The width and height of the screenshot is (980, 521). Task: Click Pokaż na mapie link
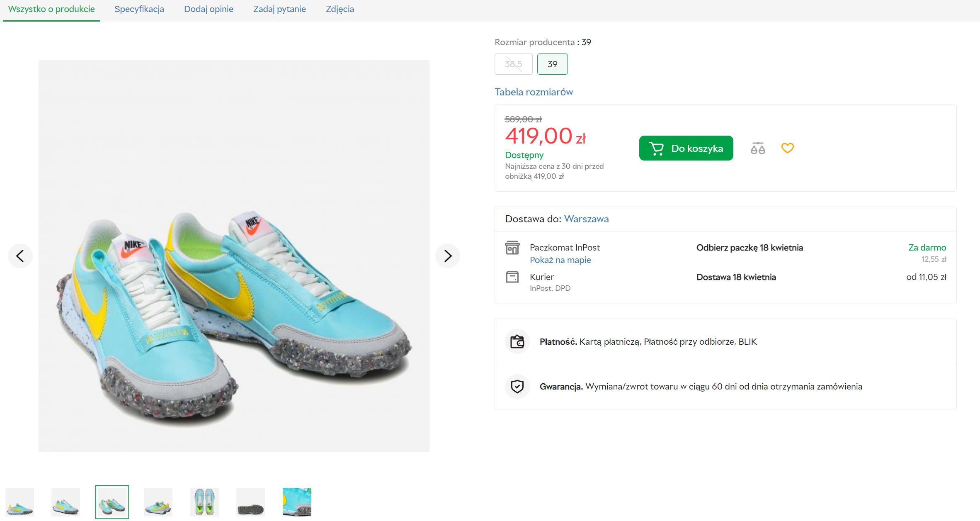(560, 260)
